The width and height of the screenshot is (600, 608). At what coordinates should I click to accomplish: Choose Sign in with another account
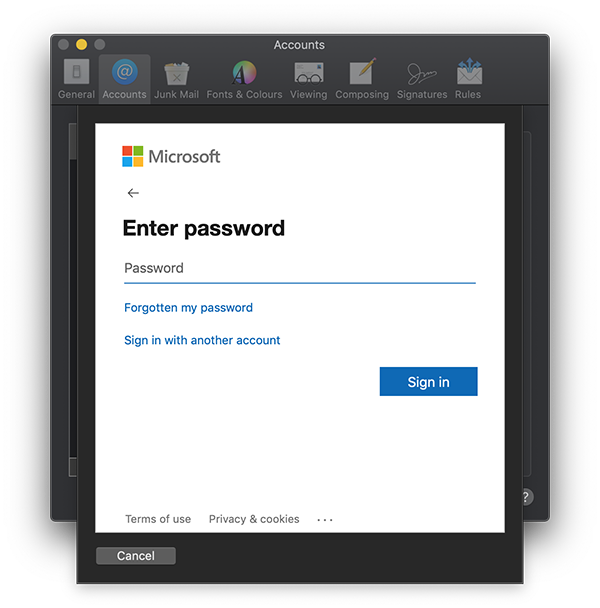202,340
